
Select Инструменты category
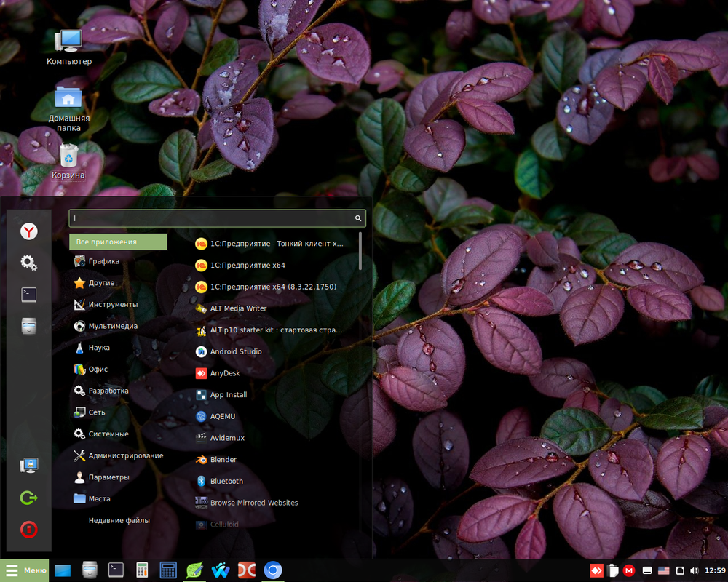(118, 305)
